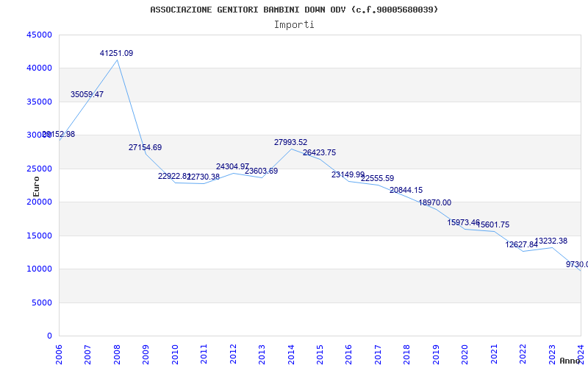
Task: Click the x-axis year 2023
Action: (552, 355)
